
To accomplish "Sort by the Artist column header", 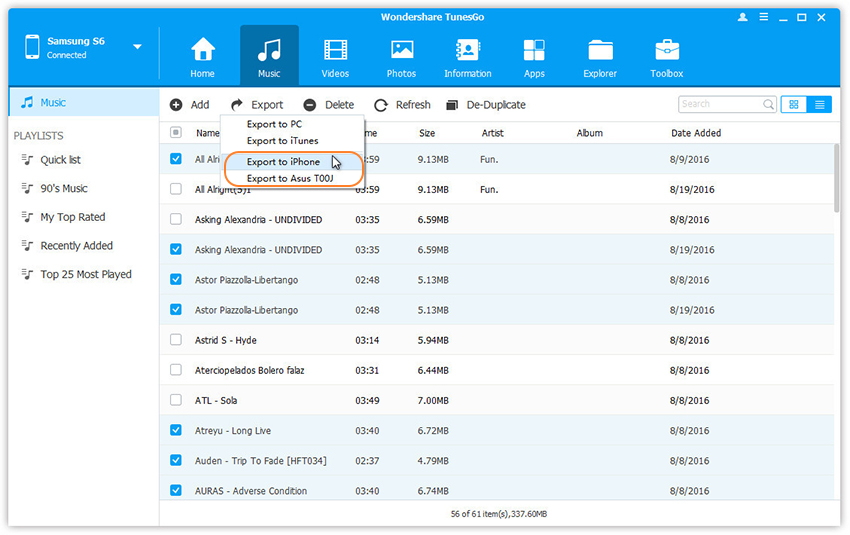I will point(492,133).
